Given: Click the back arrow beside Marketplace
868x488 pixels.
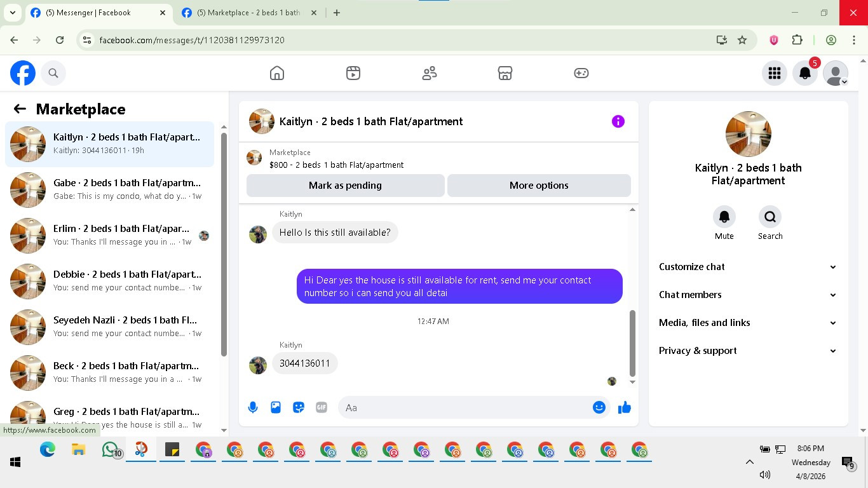Looking at the screenshot, I should click(20, 109).
